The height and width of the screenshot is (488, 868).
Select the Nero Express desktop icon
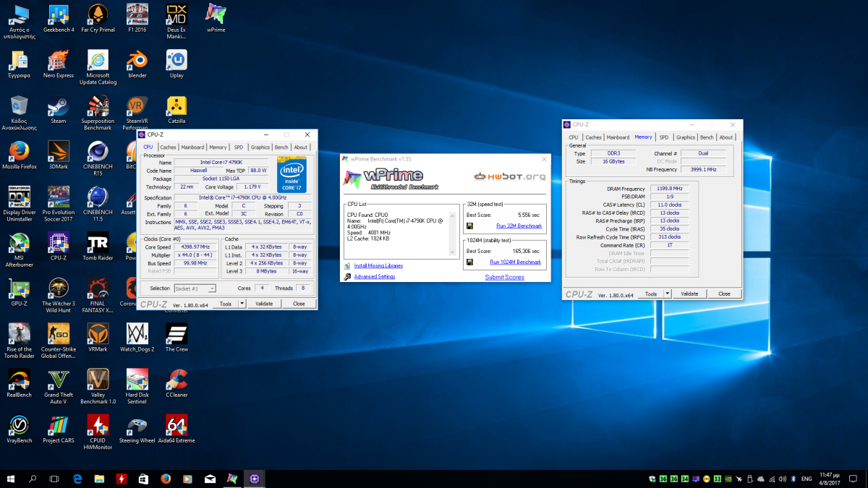click(59, 64)
